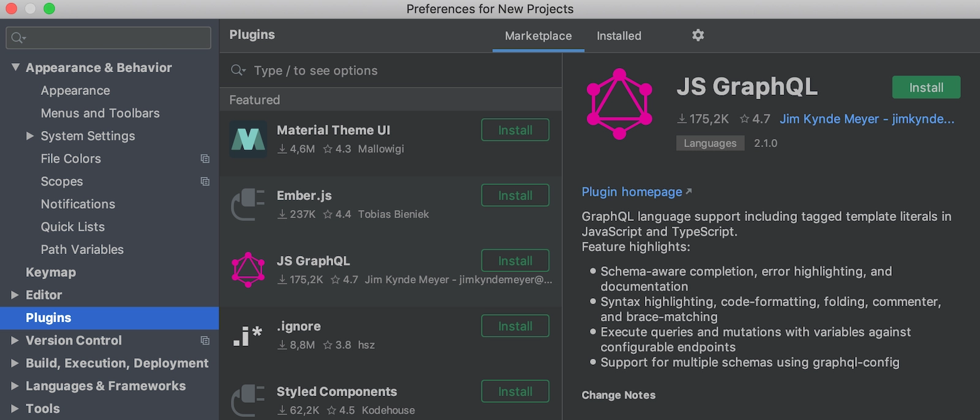This screenshot has height=420, width=980.
Task: Select the Ember.js plugin title
Action: coord(304,195)
